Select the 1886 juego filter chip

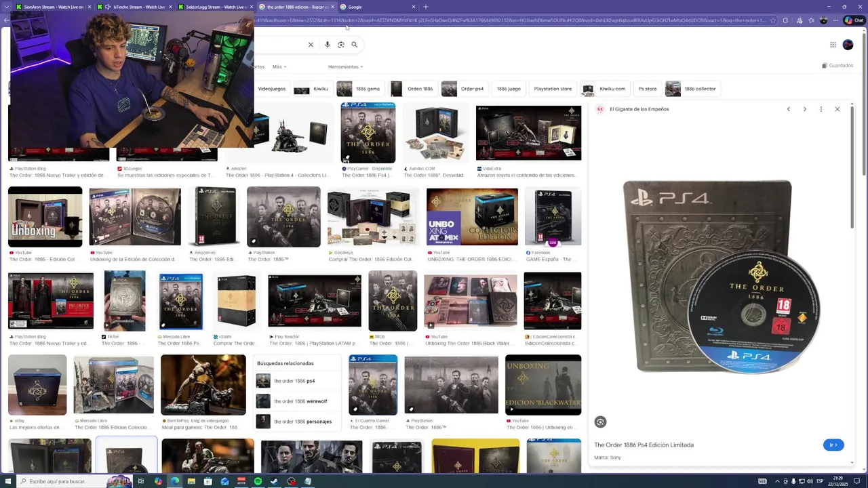[509, 89]
